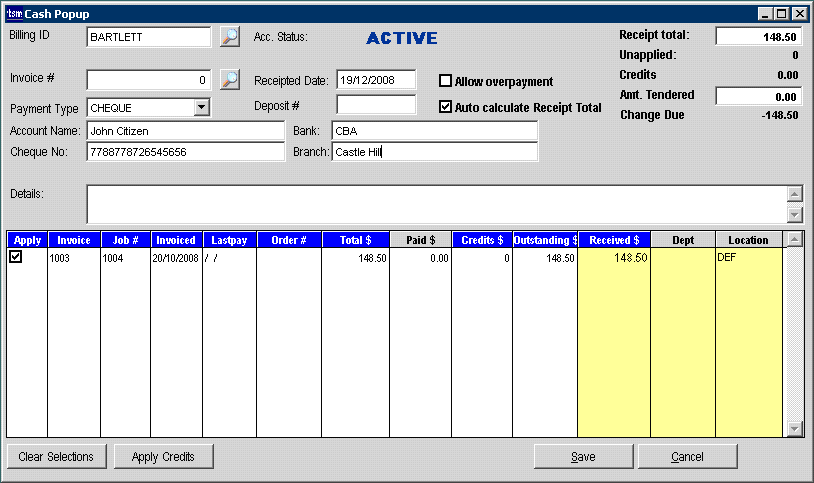Image resolution: width=814 pixels, height=483 pixels.
Task: Click the Cash Popup title bar app icon
Action: [x=14, y=14]
